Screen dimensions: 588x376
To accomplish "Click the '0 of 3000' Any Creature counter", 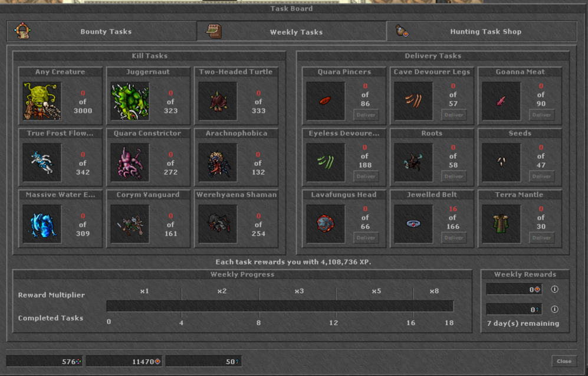I will (x=83, y=102).
